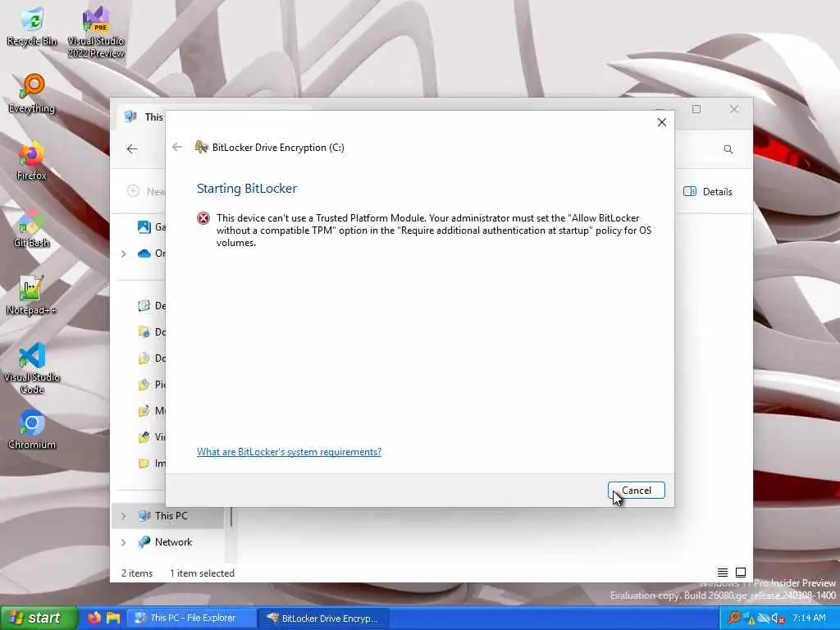Close the File Explorer window
The image size is (840, 630).
(734, 109)
